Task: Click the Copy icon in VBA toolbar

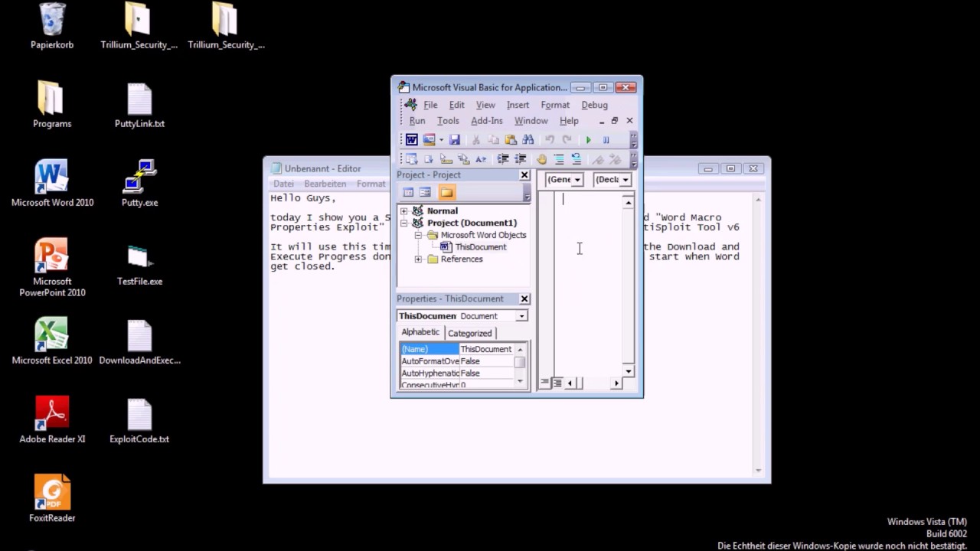Action: point(494,140)
